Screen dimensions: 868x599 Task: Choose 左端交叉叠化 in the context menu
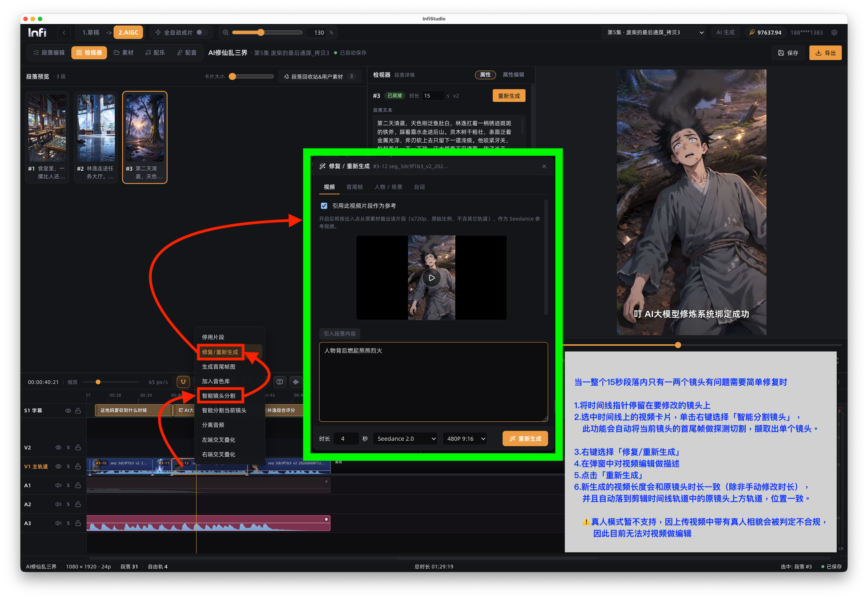tap(230, 440)
